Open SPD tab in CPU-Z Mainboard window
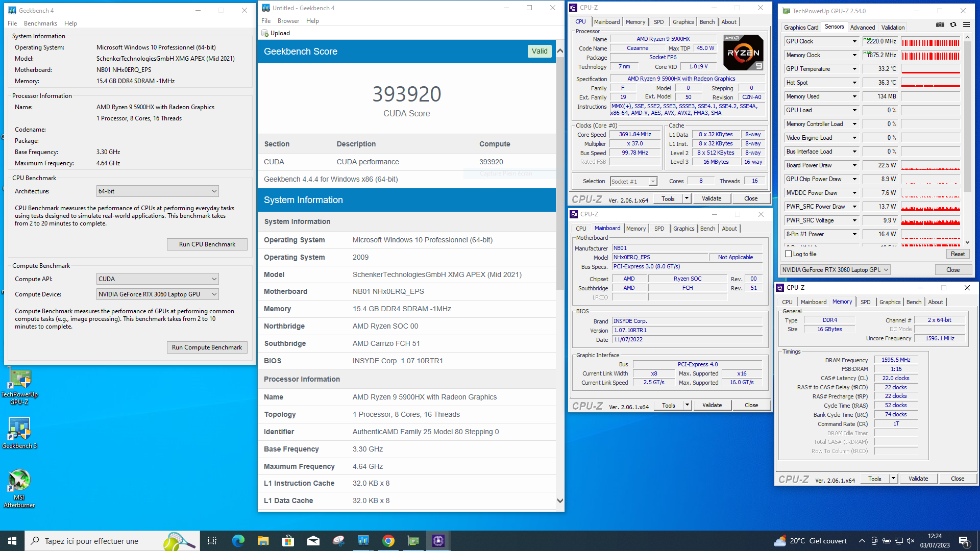Image resolution: width=980 pixels, height=551 pixels. pos(659,229)
